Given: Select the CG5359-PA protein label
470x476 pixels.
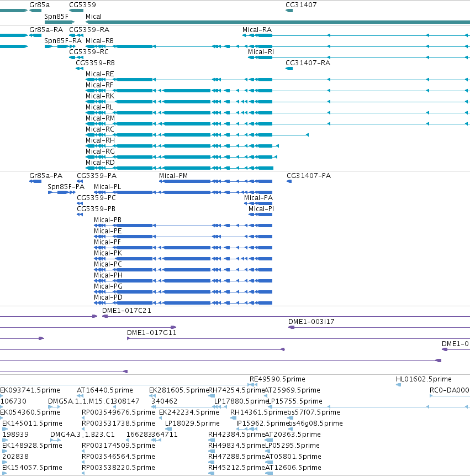Looking at the screenshot, I should point(97,176).
